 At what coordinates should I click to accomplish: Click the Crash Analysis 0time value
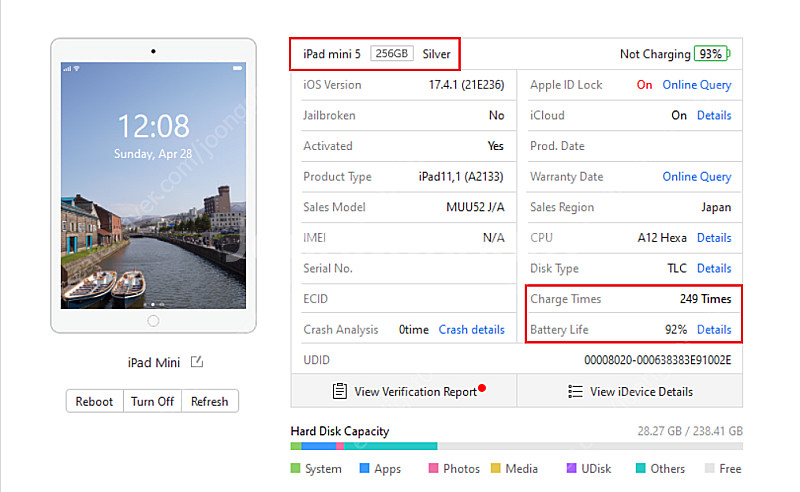point(414,330)
